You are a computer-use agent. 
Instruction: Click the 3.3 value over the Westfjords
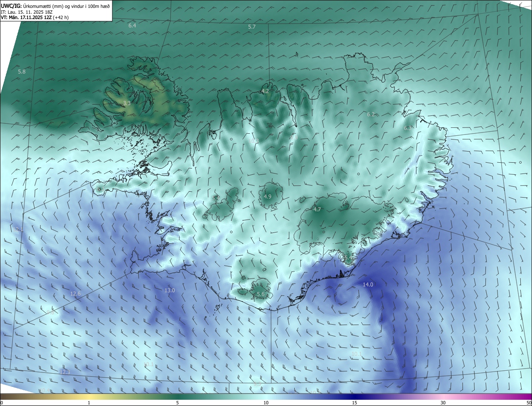(127, 103)
